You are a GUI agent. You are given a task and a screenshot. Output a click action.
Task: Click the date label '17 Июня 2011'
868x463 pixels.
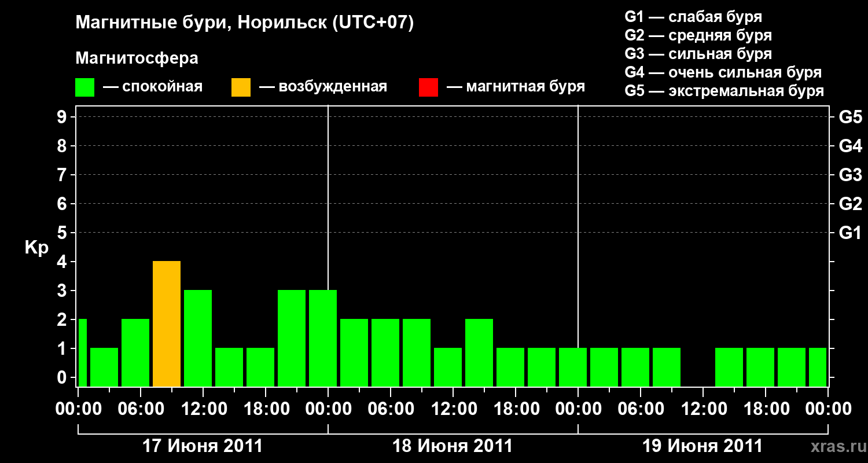coord(203,446)
